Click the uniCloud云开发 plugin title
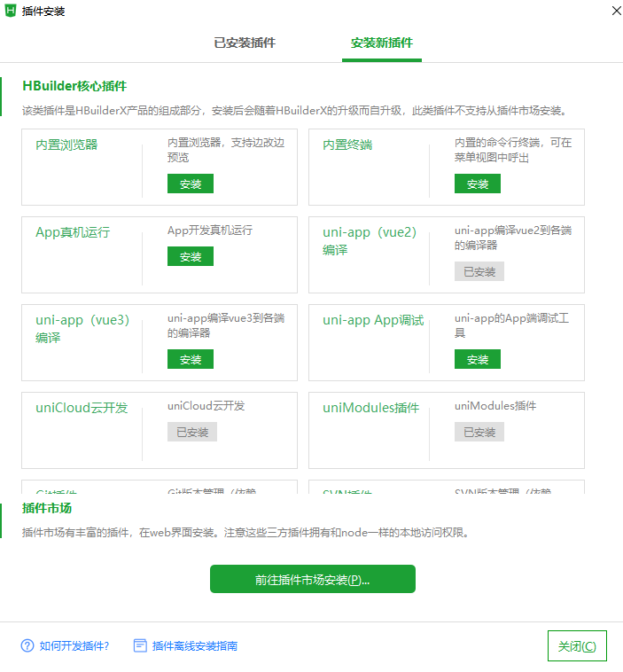 coord(82,408)
